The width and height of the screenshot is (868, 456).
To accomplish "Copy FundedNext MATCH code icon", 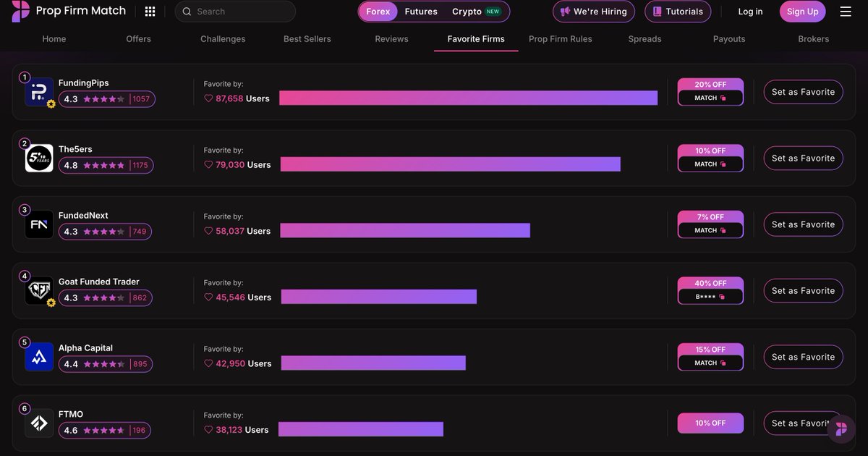I will (x=723, y=230).
